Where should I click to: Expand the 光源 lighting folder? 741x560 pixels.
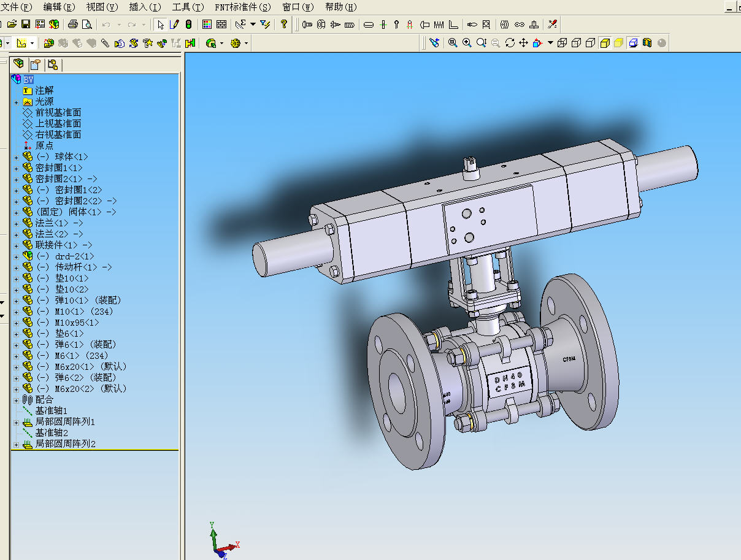17,102
